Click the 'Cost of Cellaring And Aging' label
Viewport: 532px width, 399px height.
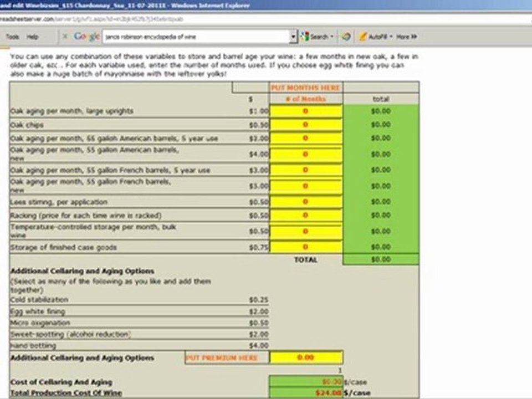click(61, 382)
